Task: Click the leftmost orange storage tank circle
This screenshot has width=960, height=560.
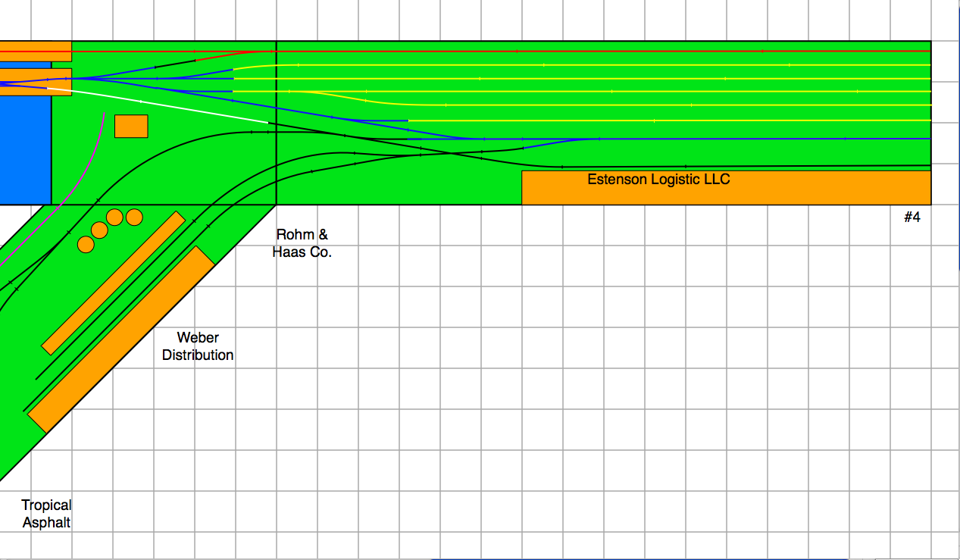Action: tap(86, 244)
